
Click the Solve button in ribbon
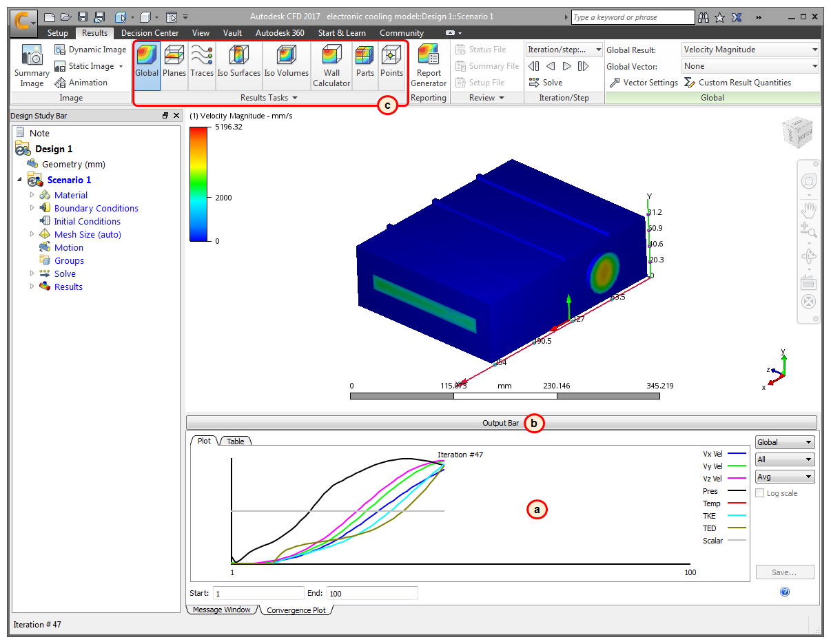click(x=546, y=83)
